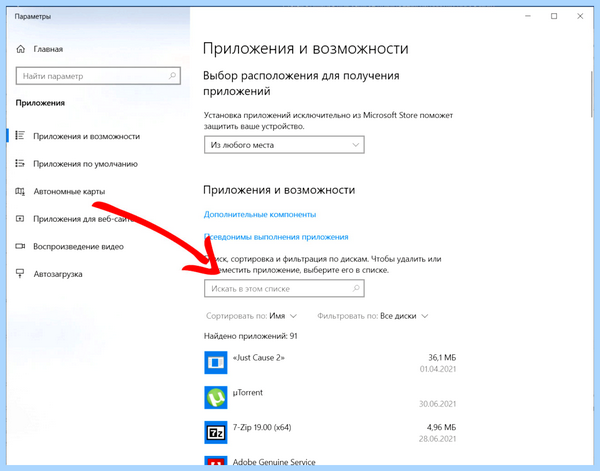Close the Параметры window
Screen dimensions: 600x471
coord(580,16)
